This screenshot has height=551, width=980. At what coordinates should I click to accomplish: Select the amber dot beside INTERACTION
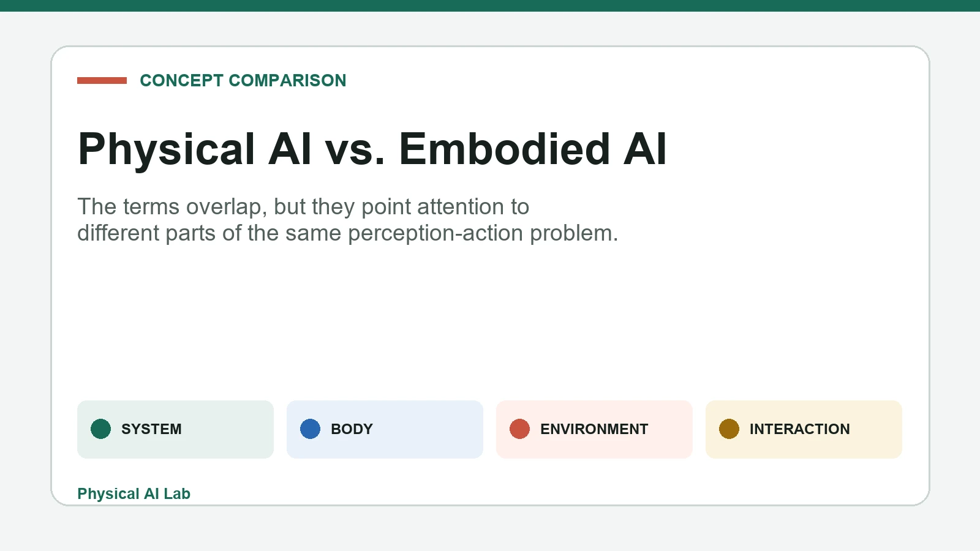729,429
